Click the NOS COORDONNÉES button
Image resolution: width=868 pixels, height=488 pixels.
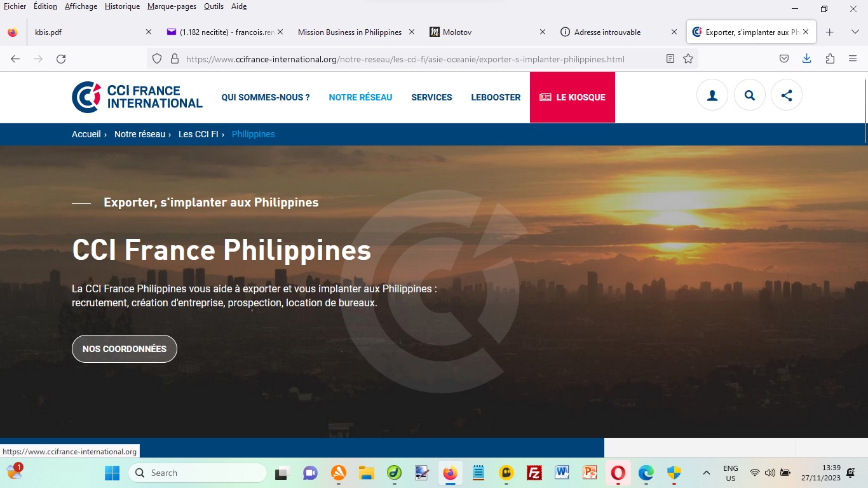pos(125,349)
